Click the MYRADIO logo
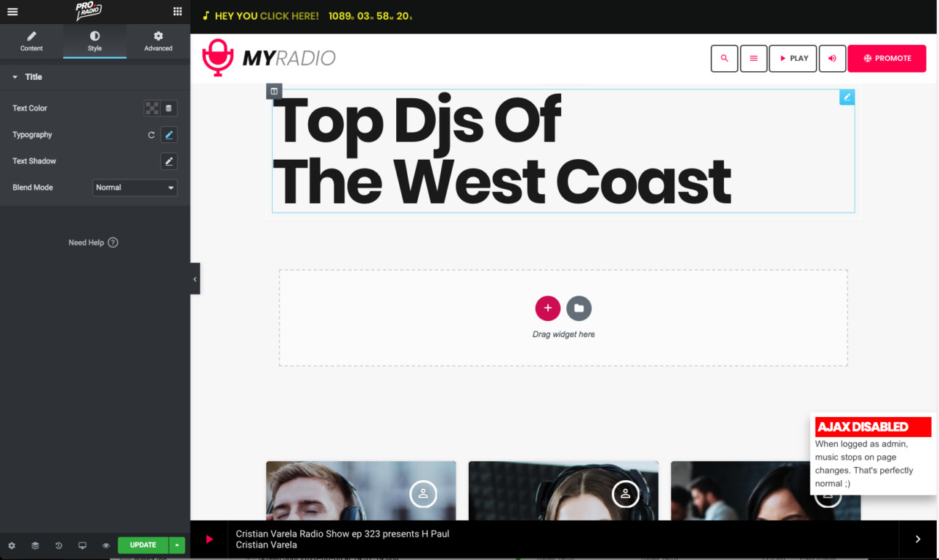 click(268, 58)
